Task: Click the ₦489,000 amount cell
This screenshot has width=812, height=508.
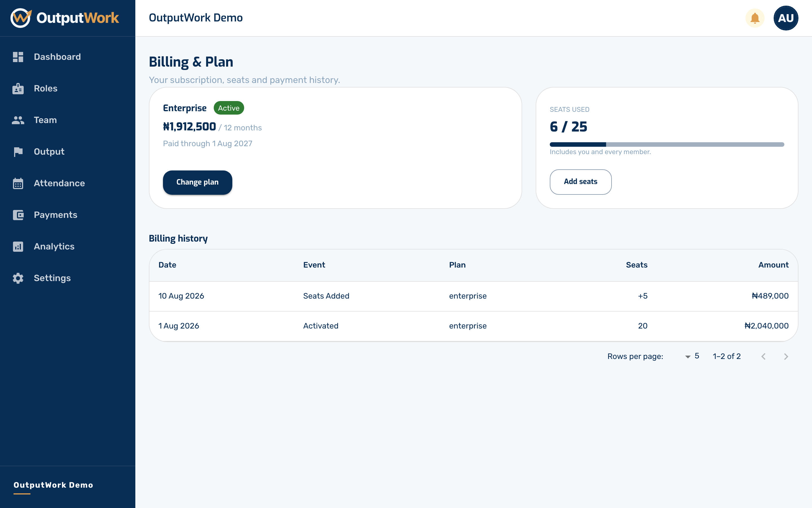Action: (x=770, y=296)
